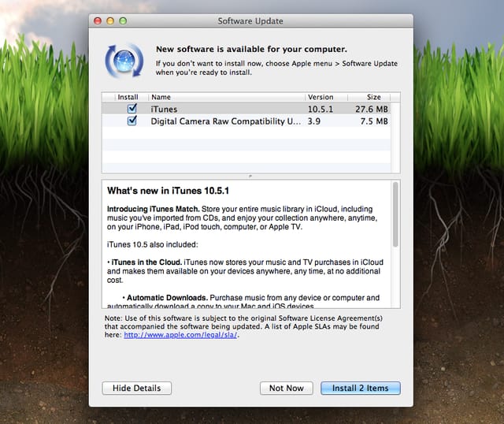Click Hide Details button
The height and width of the screenshot is (424, 504).
click(136, 388)
